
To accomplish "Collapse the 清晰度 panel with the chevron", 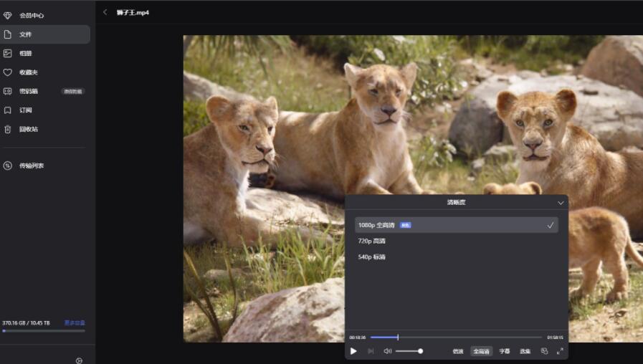I will tap(561, 203).
